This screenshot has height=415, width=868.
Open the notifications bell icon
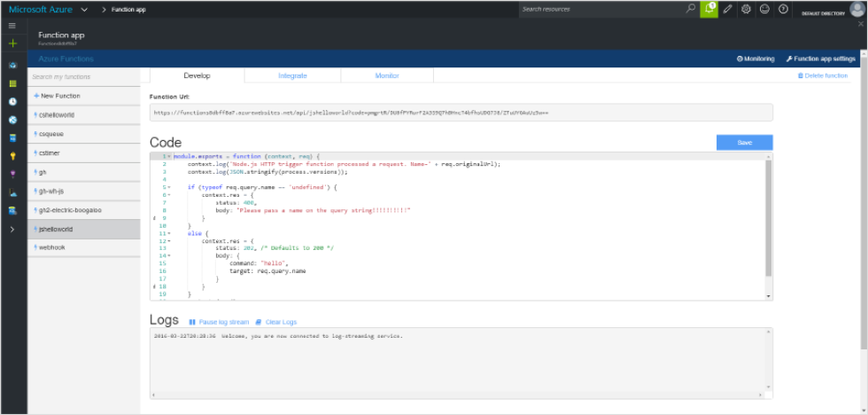coord(709,9)
